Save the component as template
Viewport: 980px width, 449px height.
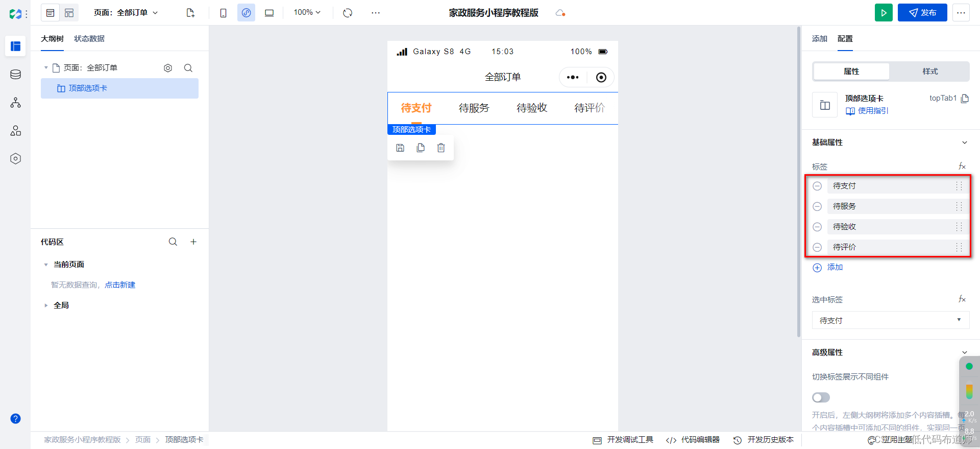pos(400,148)
